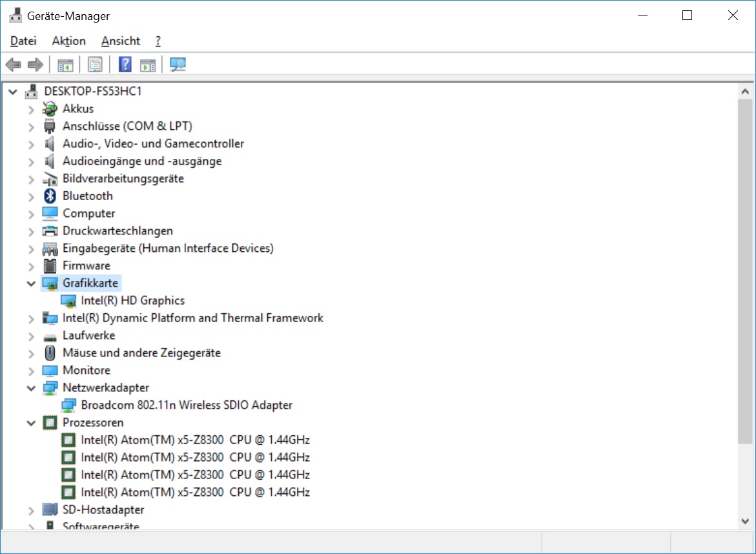Maximize the Geräte-Manager window
Viewport: 756px width, 554px height.
pyautogui.click(x=687, y=15)
